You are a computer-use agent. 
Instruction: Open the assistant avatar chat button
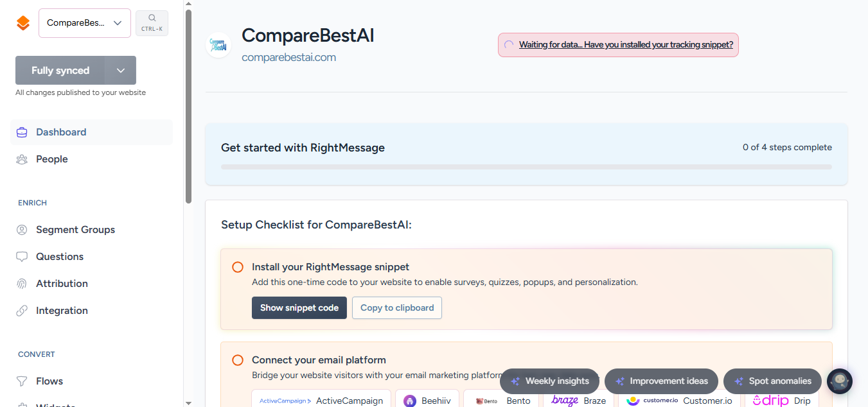tap(840, 381)
